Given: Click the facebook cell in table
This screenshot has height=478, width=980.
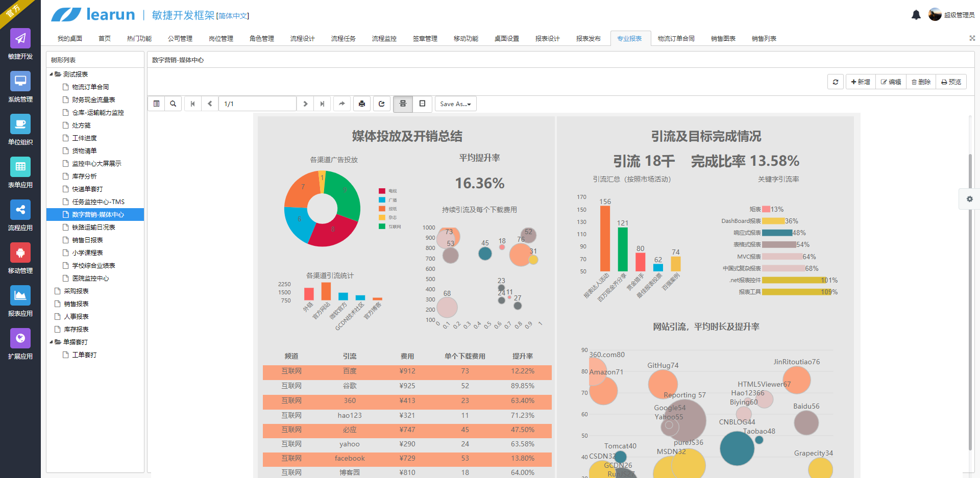Looking at the screenshot, I should pyautogui.click(x=350, y=459).
